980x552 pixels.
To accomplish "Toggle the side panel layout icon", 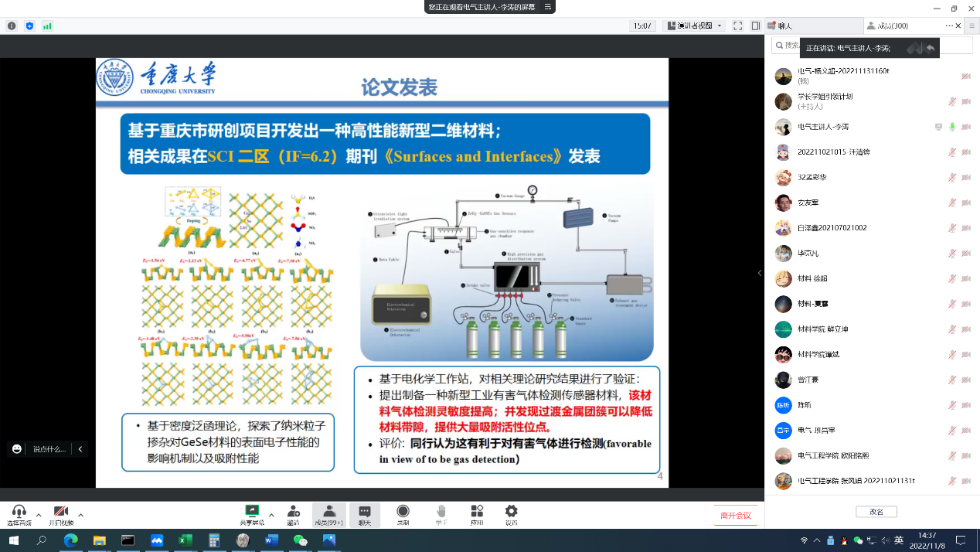I will point(755,26).
